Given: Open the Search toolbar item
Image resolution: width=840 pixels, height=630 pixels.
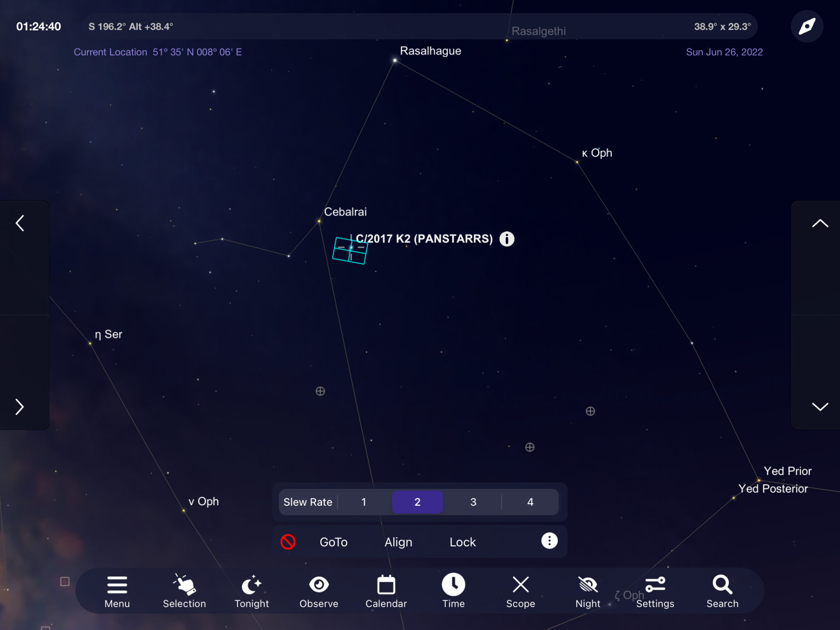Looking at the screenshot, I should 722,591.
